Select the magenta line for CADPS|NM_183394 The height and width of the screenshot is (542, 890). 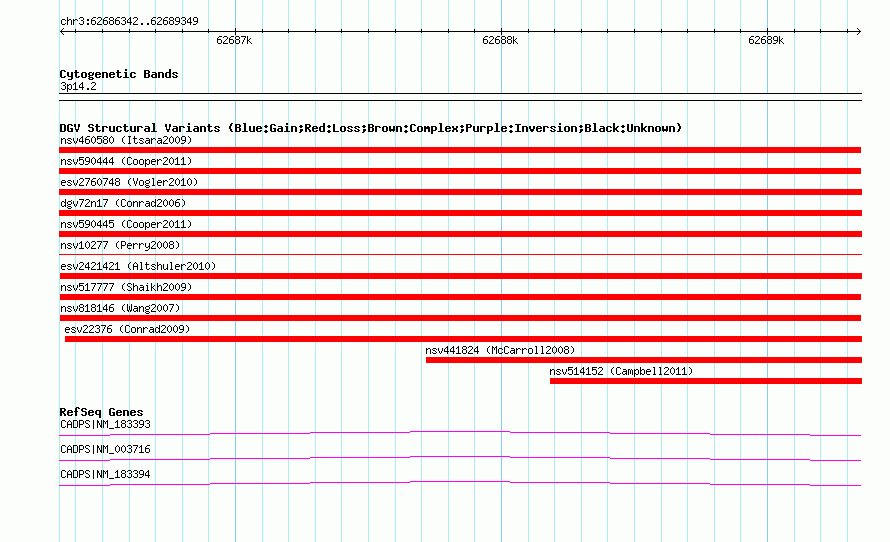tap(460, 484)
